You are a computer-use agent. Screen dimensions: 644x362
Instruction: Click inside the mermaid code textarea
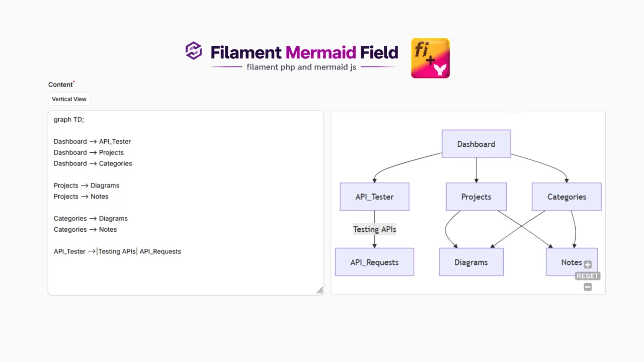(x=186, y=203)
